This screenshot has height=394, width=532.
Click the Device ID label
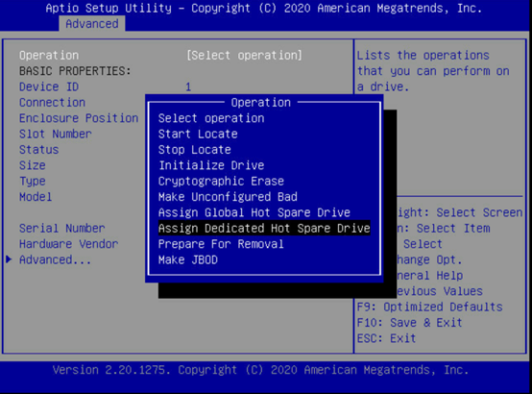point(49,86)
